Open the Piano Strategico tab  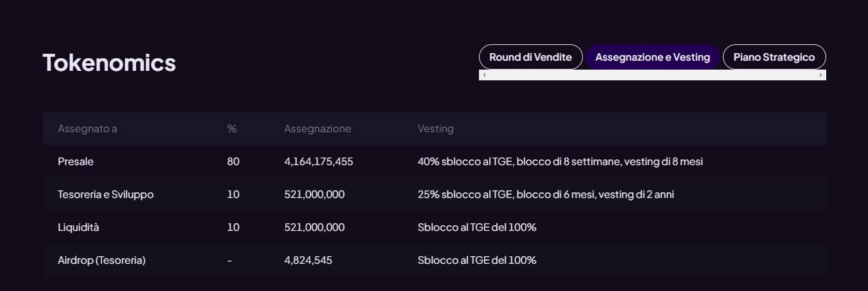pyautogui.click(x=774, y=57)
